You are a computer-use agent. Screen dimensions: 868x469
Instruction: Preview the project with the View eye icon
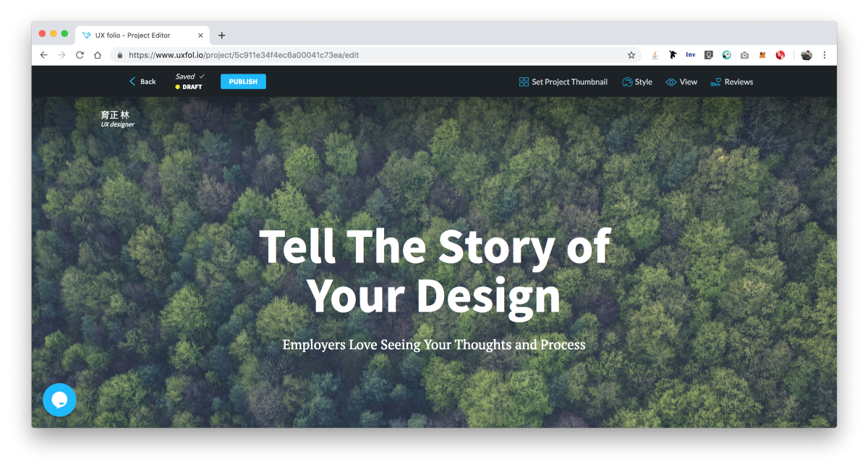coord(681,82)
